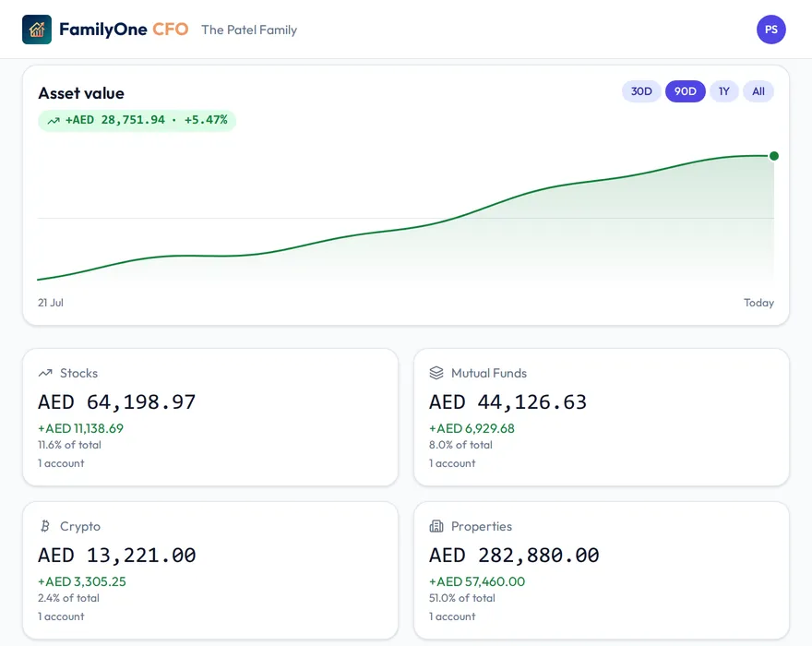Click 1 account under Stocks

coord(61,463)
